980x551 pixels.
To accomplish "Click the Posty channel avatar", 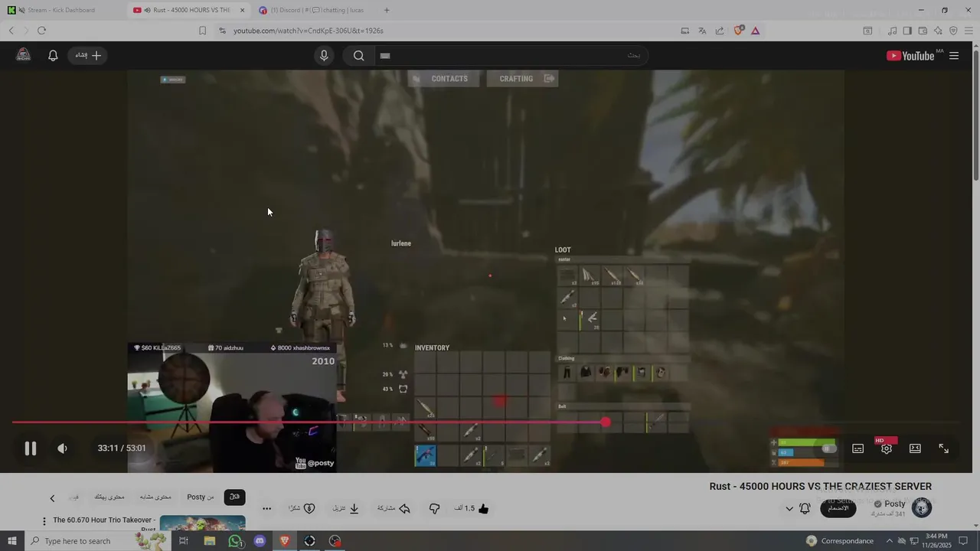I will (x=922, y=507).
